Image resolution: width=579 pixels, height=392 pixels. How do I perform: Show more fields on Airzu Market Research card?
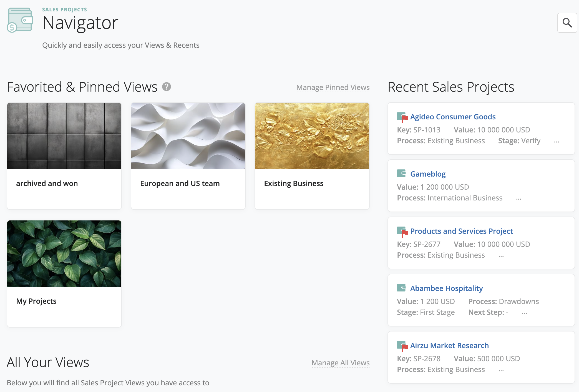pyautogui.click(x=501, y=371)
